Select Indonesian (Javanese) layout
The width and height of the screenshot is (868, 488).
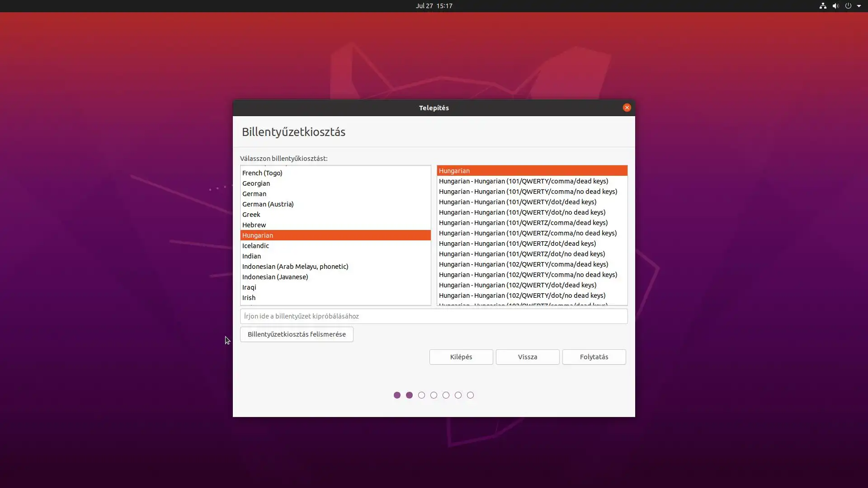[275, 277]
